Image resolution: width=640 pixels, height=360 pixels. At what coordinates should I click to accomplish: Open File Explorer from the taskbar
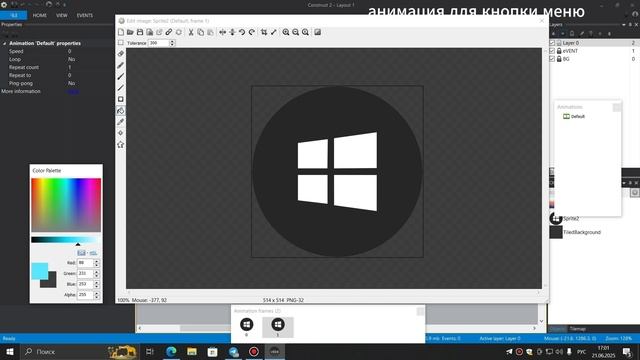point(192,351)
